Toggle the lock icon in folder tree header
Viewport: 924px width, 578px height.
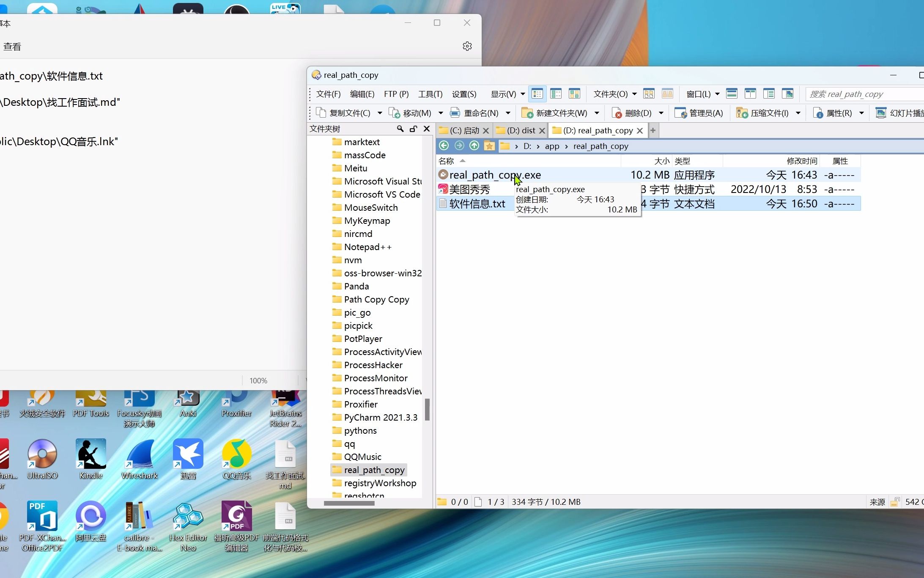(x=413, y=129)
